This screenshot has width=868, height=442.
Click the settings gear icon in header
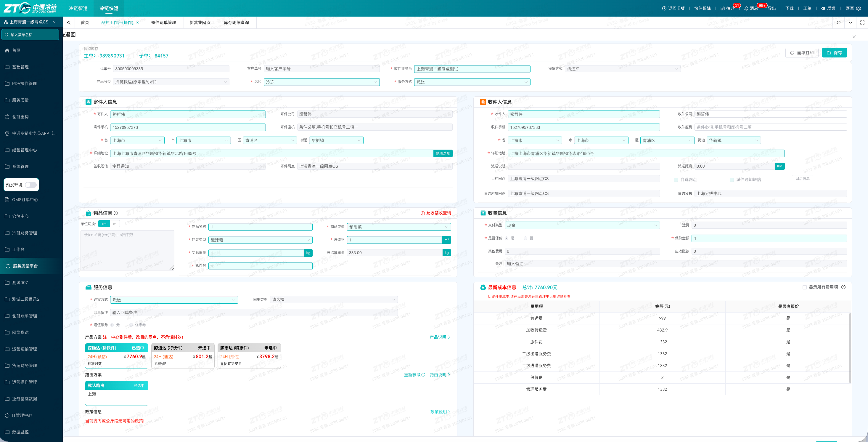pyautogui.click(x=859, y=8)
